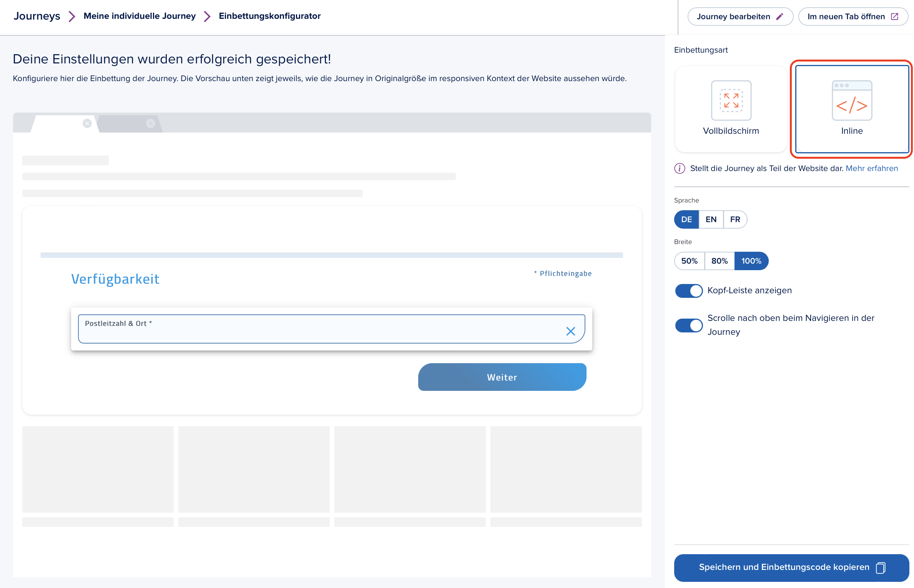Click the chevron after Journeys breadcrumb

[71, 16]
